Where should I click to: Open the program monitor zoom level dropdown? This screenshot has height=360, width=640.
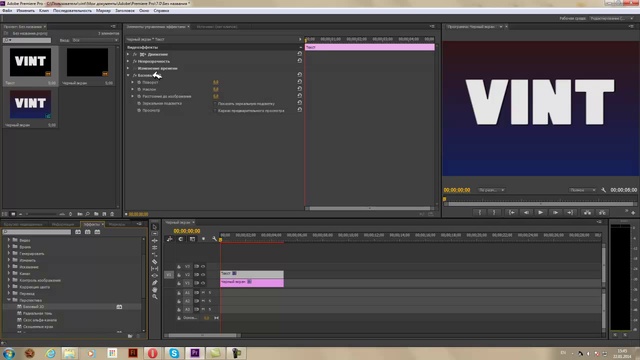491,190
